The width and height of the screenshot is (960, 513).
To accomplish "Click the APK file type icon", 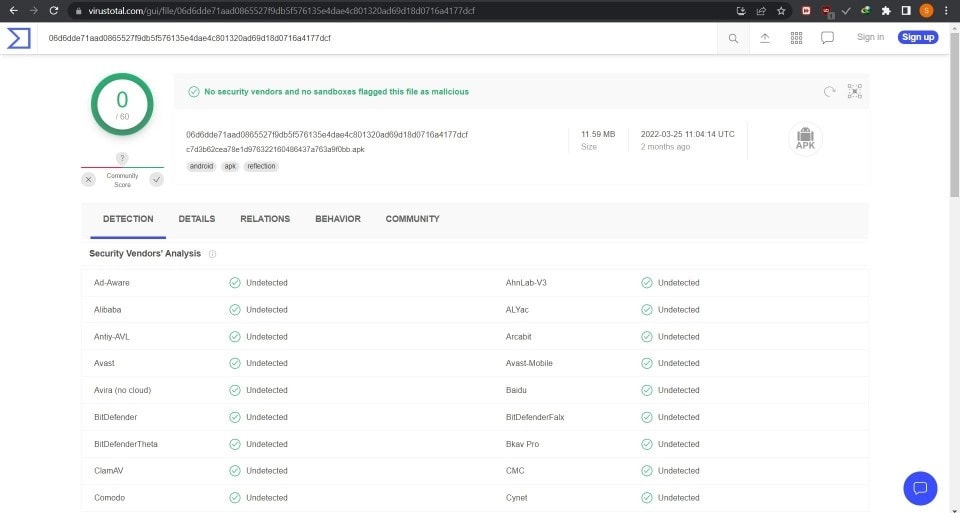I will (805, 139).
